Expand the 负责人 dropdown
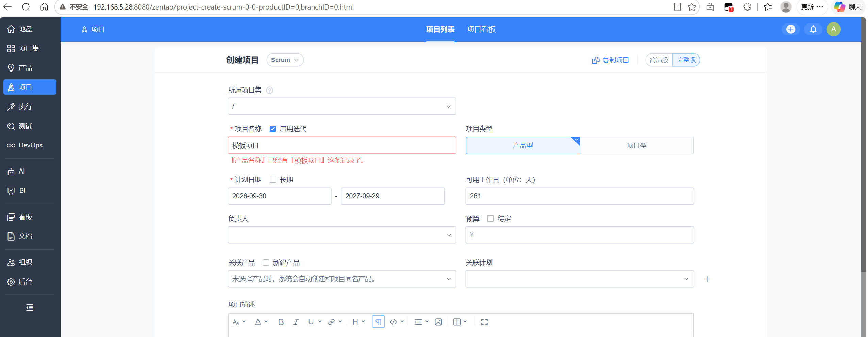Image resolution: width=868 pixels, height=337 pixels. click(x=342, y=235)
